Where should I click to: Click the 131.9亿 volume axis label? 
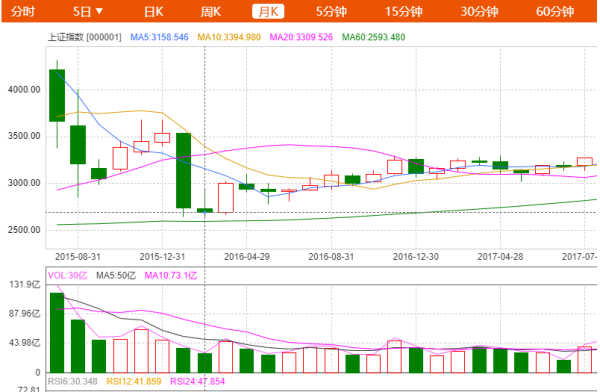(x=24, y=284)
